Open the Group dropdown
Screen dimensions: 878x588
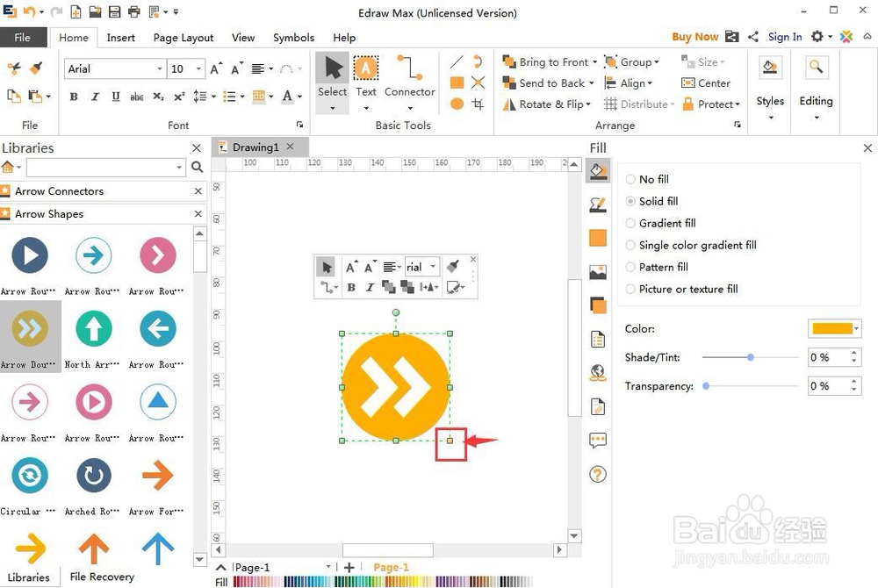coord(632,62)
